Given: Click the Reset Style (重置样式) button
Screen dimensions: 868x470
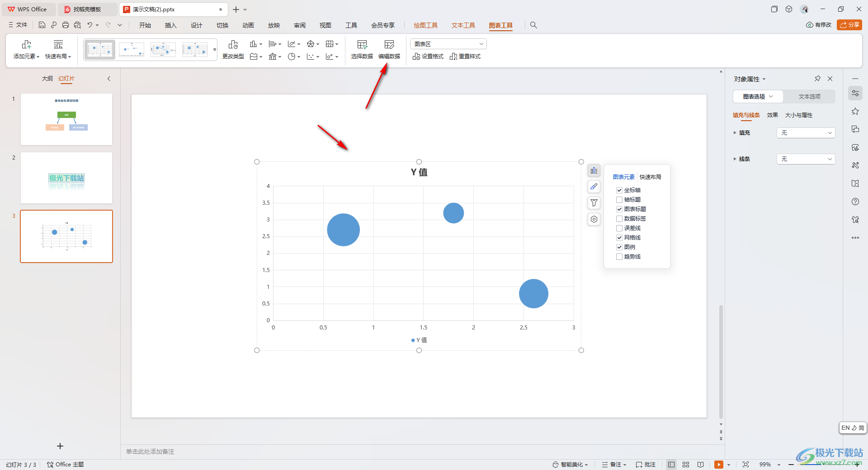Looking at the screenshot, I should [465, 56].
